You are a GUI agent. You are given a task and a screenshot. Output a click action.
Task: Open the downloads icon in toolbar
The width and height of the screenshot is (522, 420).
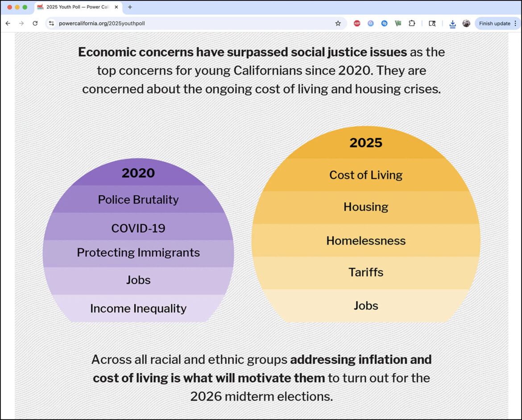click(452, 24)
